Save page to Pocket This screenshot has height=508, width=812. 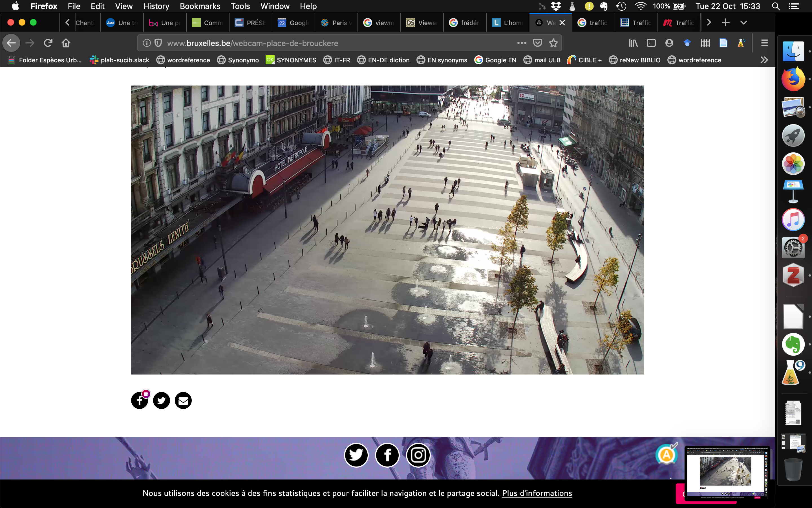coord(538,43)
